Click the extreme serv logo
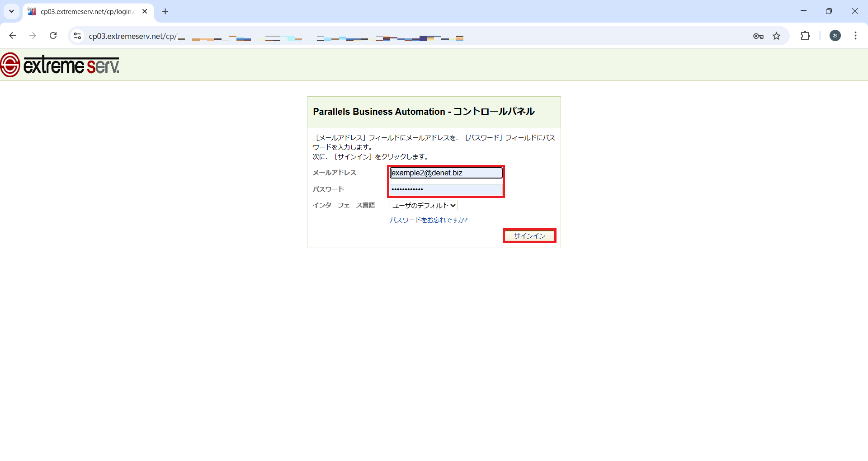Viewport: 868px width, 461px height. [60, 65]
